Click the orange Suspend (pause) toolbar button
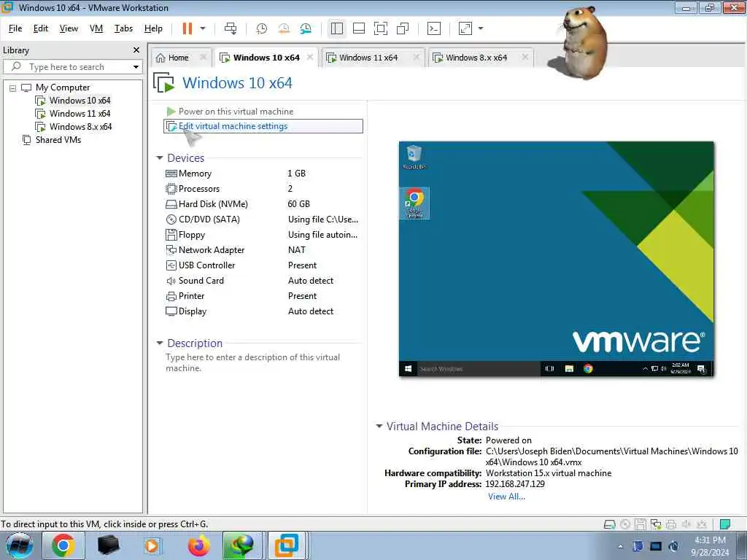Screen dimensions: 747x560 pos(187,28)
